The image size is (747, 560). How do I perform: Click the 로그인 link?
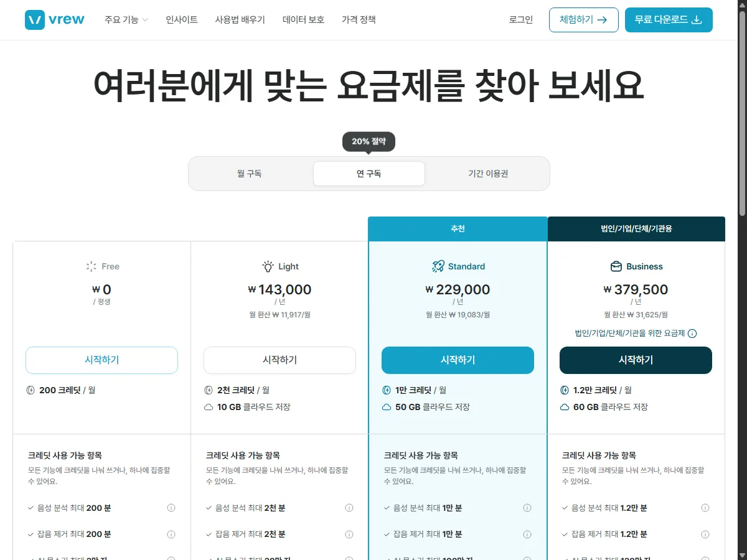pos(521,20)
